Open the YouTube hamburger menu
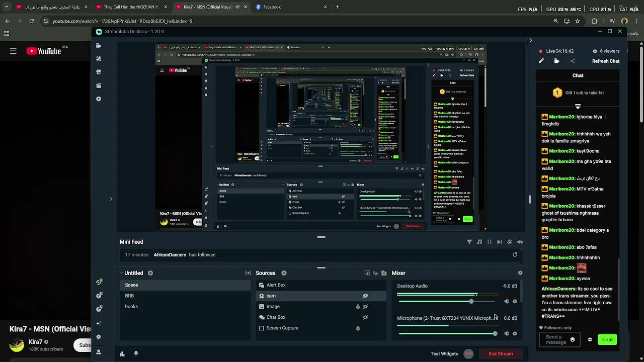 [13, 51]
